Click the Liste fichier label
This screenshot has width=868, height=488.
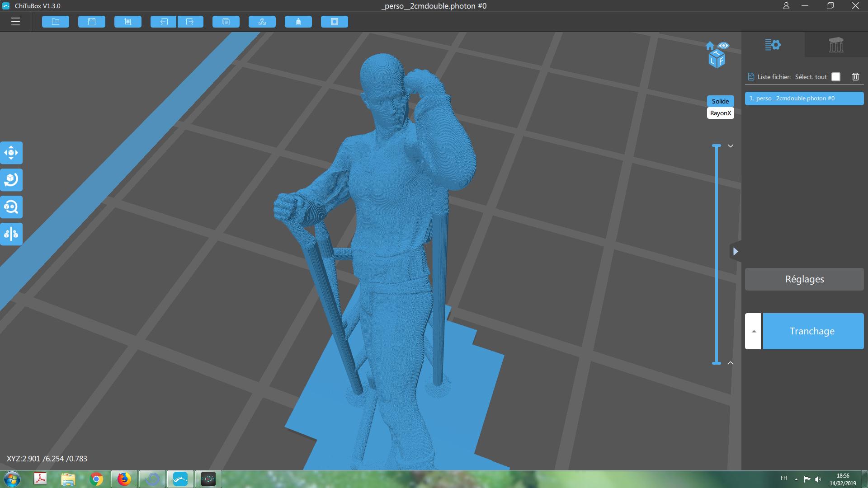pos(774,77)
